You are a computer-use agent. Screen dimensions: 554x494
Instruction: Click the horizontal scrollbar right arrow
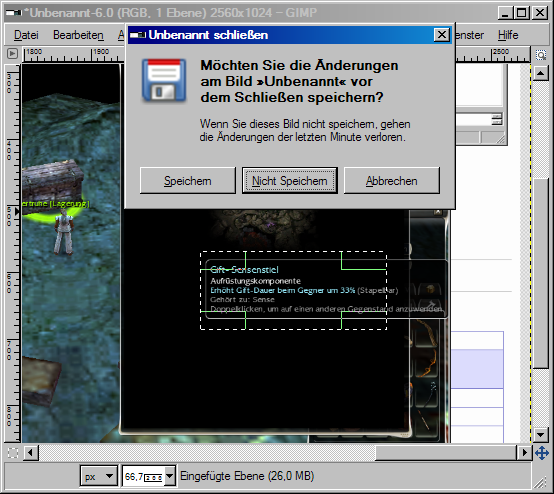tap(525, 453)
